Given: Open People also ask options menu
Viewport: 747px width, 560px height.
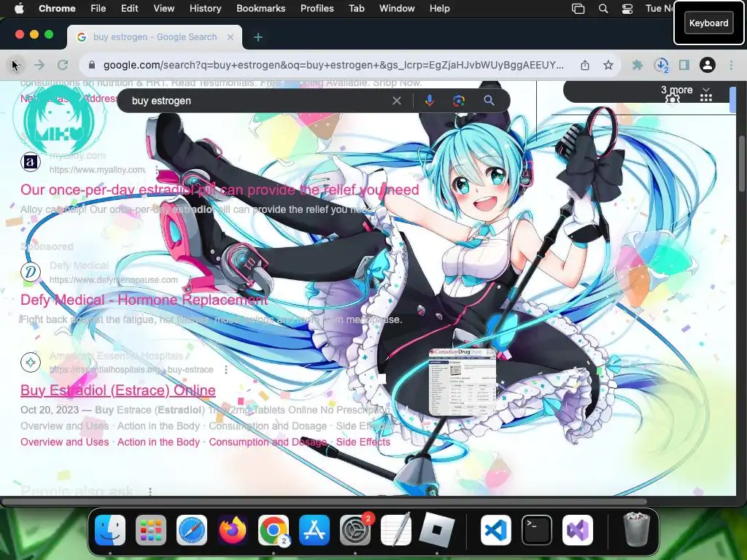Looking at the screenshot, I should pyautogui.click(x=150, y=491).
